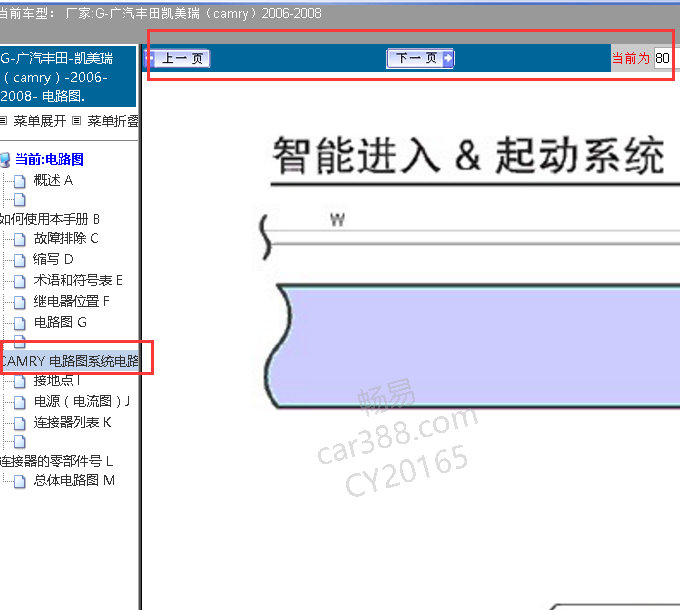Click the 当前车型 vehicle model header text
680x610 pixels.
pos(160,13)
